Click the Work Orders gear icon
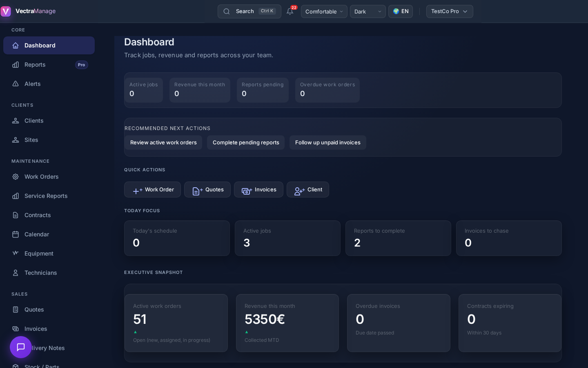This screenshot has height=368, width=588. [16, 177]
